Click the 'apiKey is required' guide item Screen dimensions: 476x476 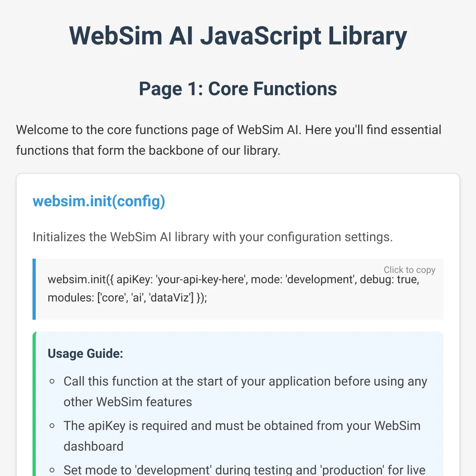point(242,436)
